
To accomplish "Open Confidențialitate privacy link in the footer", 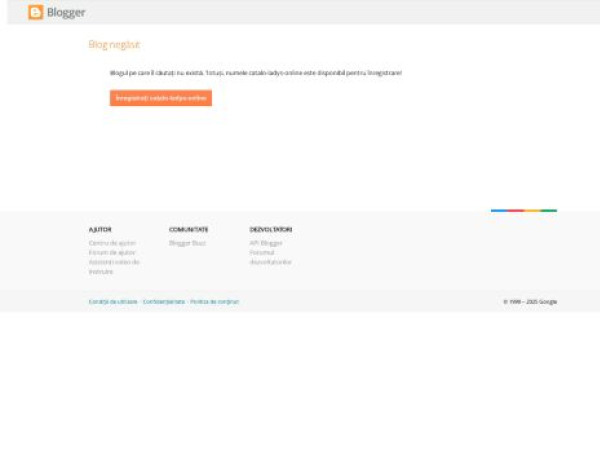I will [164, 301].
